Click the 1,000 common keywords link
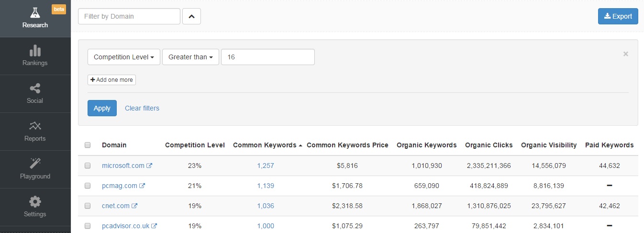The height and width of the screenshot is (233, 644). [x=266, y=226]
